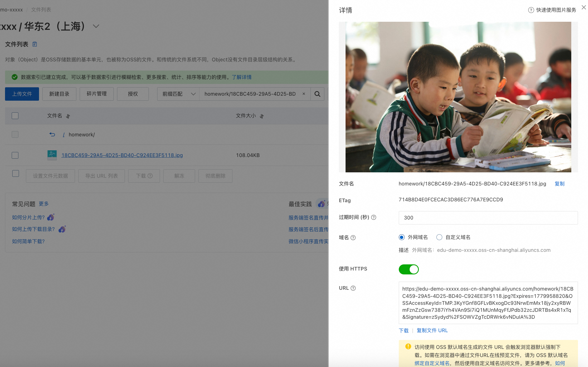Click the back arrow icon in homework/ row

coord(52,134)
